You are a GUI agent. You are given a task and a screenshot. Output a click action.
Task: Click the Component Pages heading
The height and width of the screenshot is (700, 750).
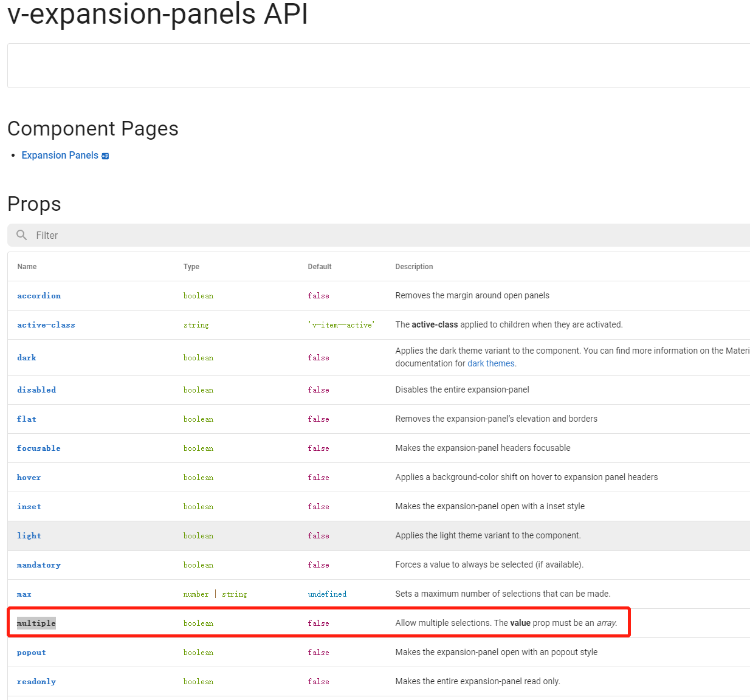point(93,129)
